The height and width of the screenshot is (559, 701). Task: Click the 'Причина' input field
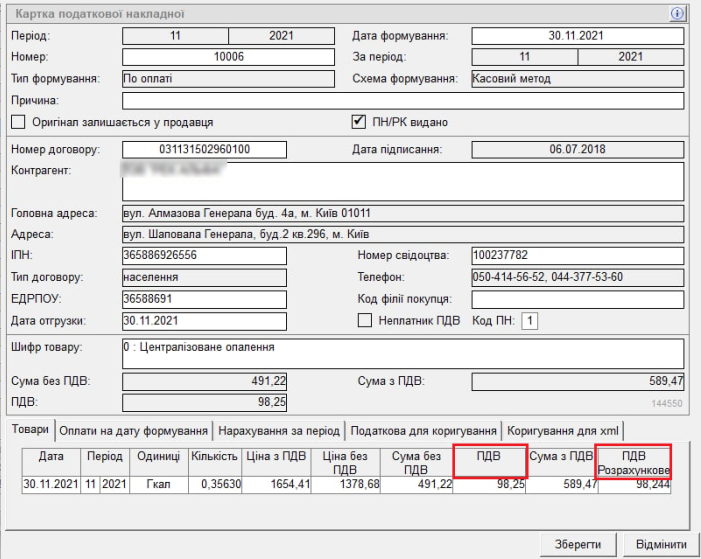402,101
